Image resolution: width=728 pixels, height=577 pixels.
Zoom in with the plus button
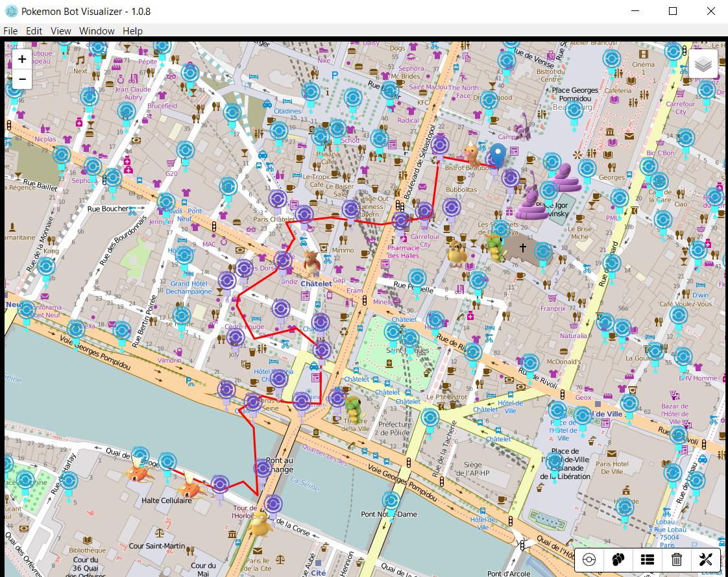tap(22, 59)
